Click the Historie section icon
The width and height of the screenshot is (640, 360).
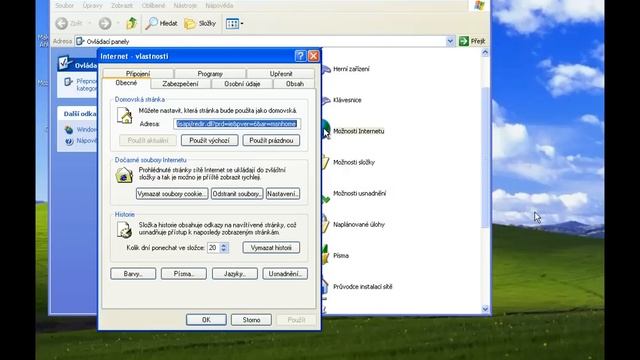(124, 230)
